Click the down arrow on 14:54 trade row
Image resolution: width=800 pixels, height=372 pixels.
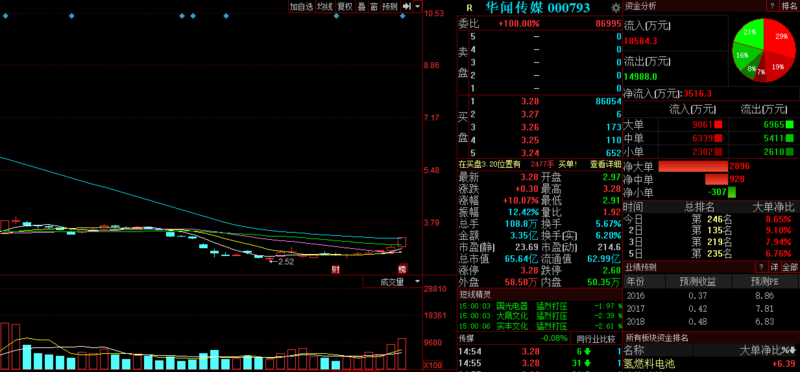(588, 351)
